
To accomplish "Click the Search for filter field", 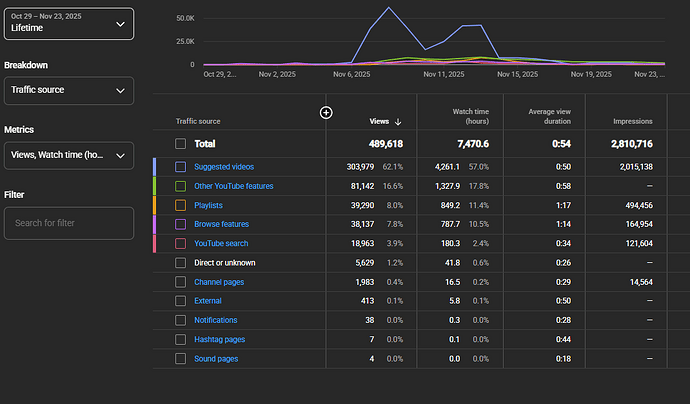I will point(68,223).
